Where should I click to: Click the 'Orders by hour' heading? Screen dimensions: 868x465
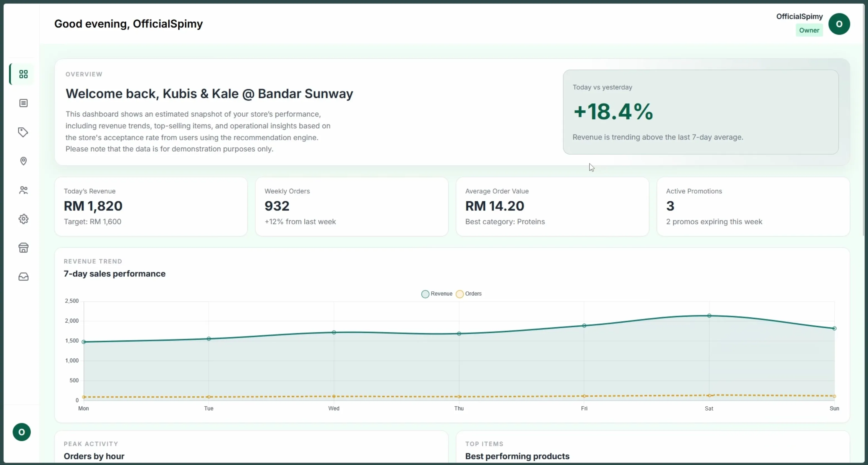click(94, 456)
